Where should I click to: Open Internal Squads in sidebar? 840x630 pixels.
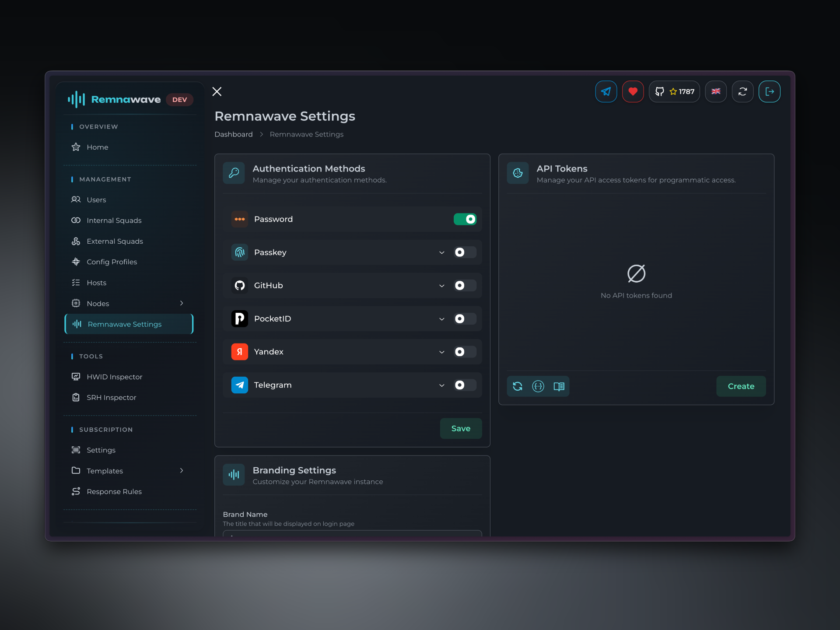[x=114, y=220]
